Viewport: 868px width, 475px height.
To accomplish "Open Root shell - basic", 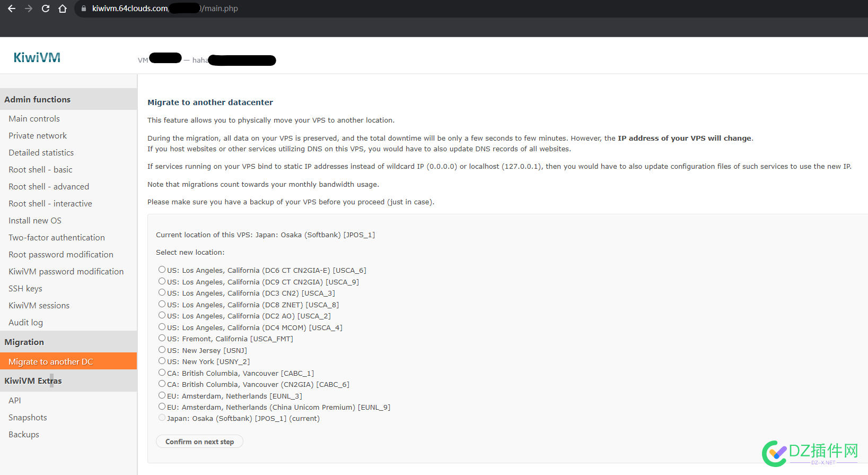I will 40,170.
